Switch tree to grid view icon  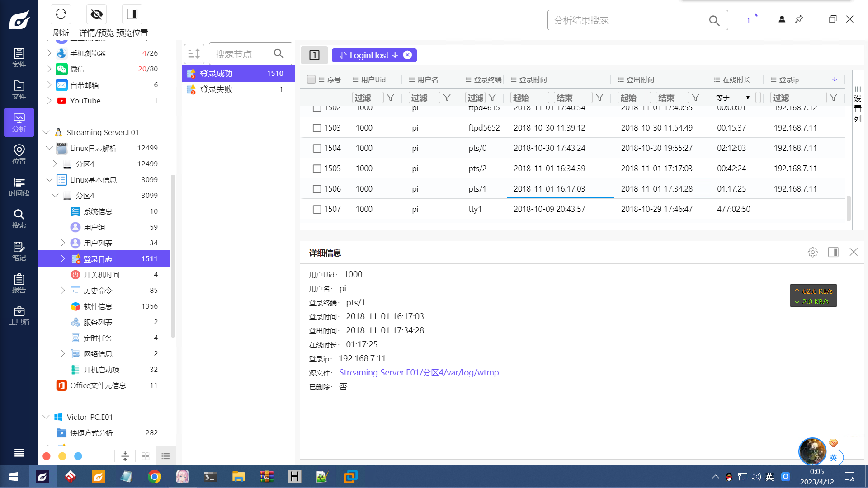[146, 456]
